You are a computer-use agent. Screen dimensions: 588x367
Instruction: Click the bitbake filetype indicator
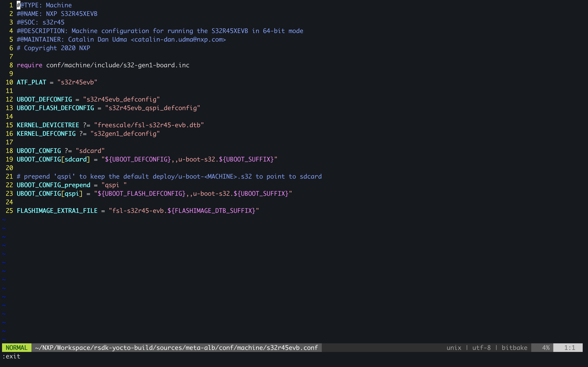coord(514,348)
